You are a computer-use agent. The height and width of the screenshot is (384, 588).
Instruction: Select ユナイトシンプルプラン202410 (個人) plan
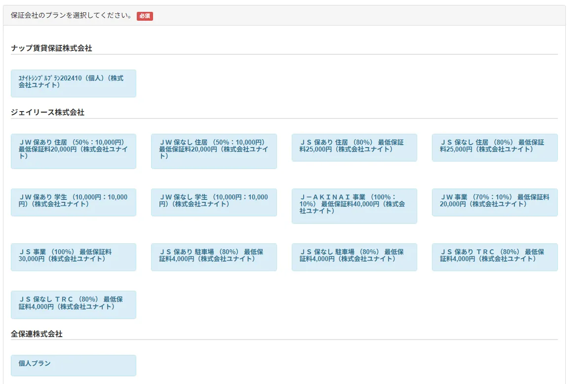point(73,83)
